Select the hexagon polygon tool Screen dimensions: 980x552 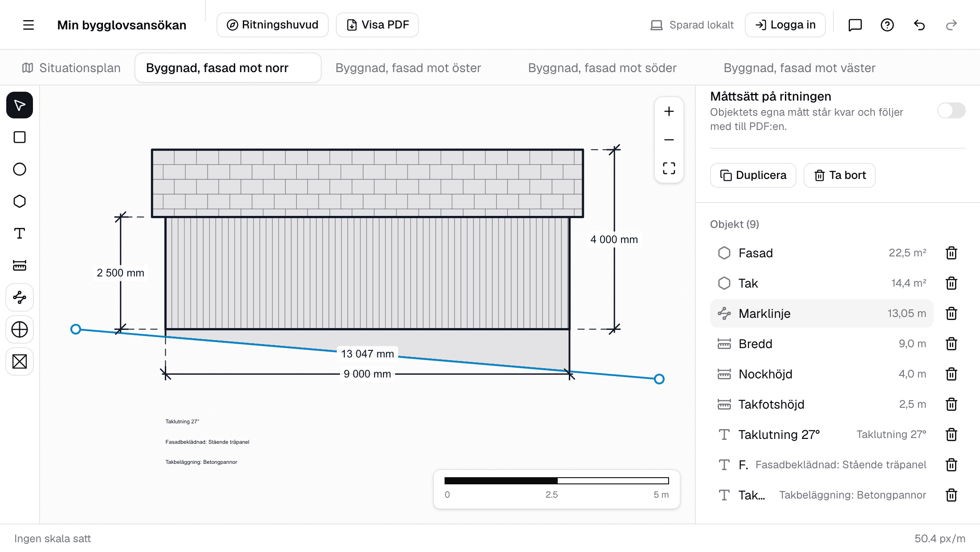[x=20, y=201]
